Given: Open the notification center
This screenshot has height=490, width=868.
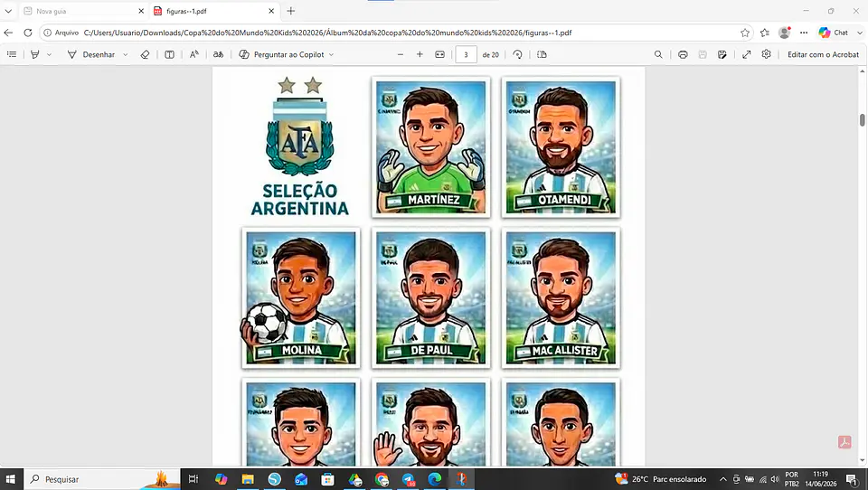Looking at the screenshot, I should point(852,479).
